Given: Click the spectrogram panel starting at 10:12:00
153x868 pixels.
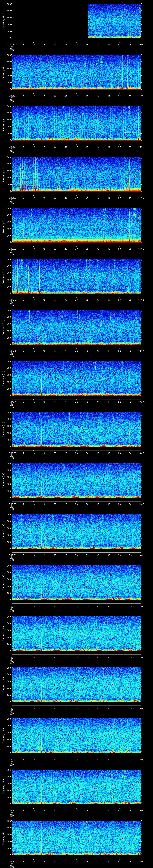Looking at the screenshot, I should (77, 174).
